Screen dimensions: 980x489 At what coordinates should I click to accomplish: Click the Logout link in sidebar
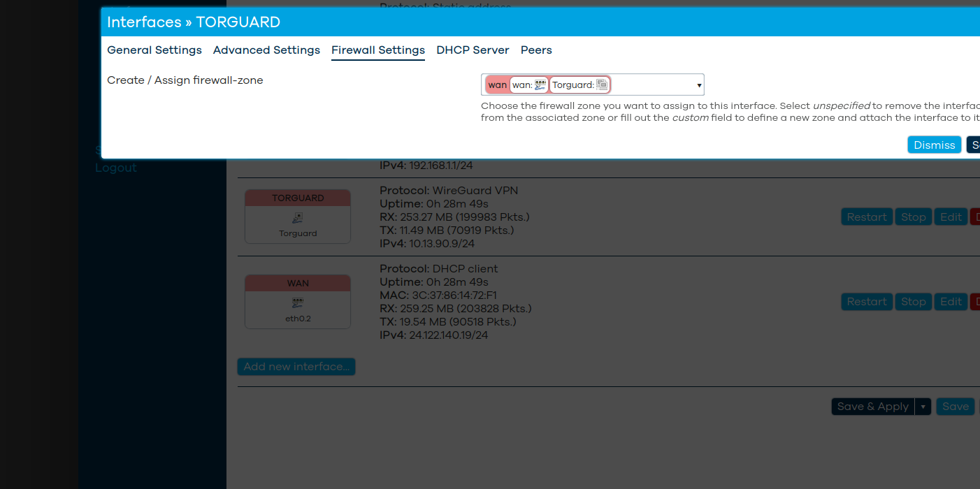(116, 168)
